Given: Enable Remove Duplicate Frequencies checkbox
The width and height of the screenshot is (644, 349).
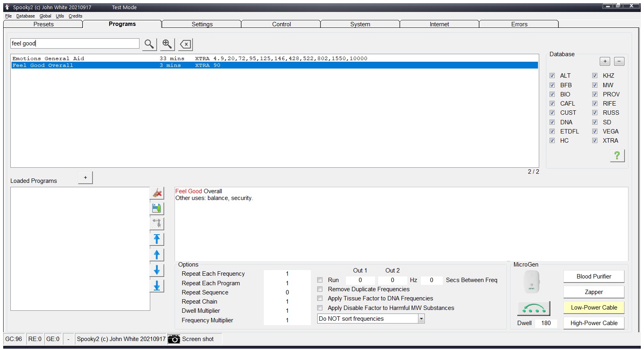Looking at the screenshot, I should coord(320,289).
